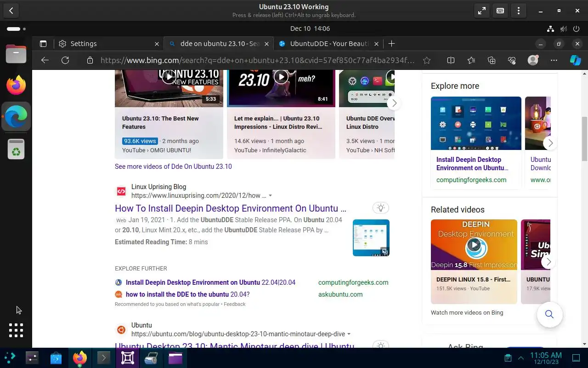Switch to the Settings tab
Screen dimensions: 588x368
[x=109, y=44]
